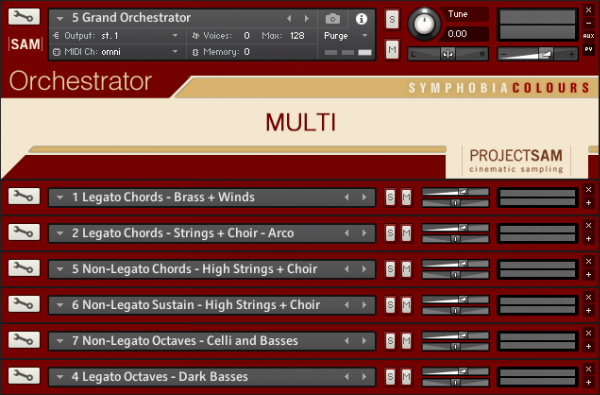Click the main volume slider
This screenshot has width=600, height=395.
537,54
